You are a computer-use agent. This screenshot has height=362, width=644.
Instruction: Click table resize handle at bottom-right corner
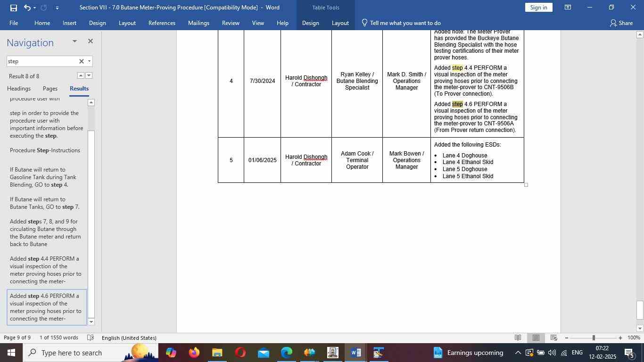pyautogui.click(x=526, y=185)
